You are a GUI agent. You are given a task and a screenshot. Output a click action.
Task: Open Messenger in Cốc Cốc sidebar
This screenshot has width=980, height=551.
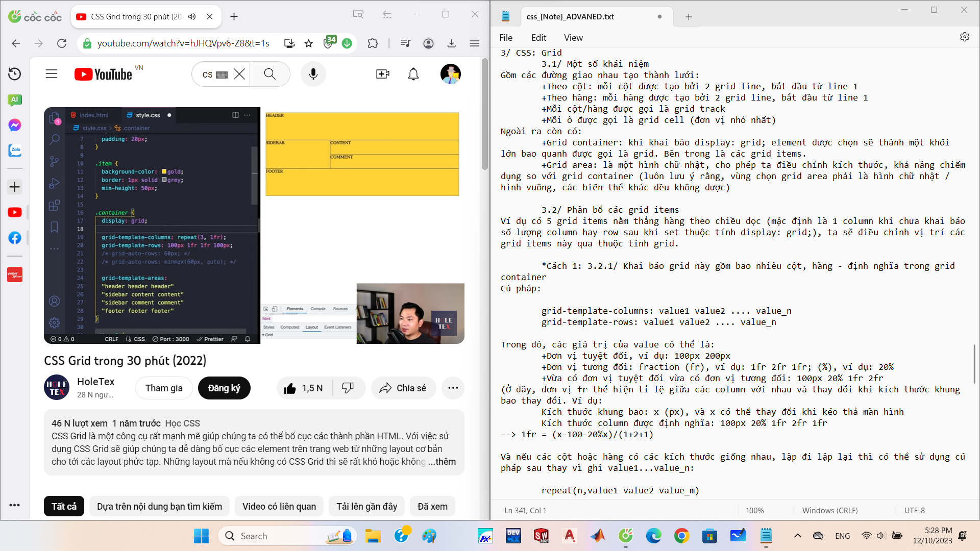coord(15,125)
